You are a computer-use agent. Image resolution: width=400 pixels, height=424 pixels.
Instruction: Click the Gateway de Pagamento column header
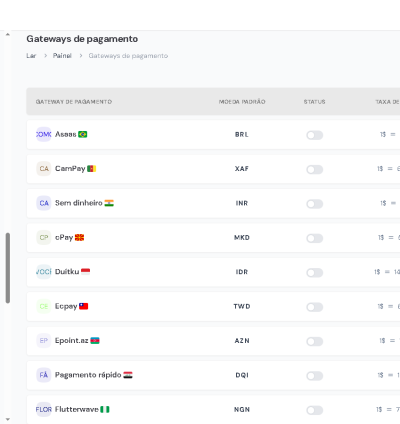(74, 102)
